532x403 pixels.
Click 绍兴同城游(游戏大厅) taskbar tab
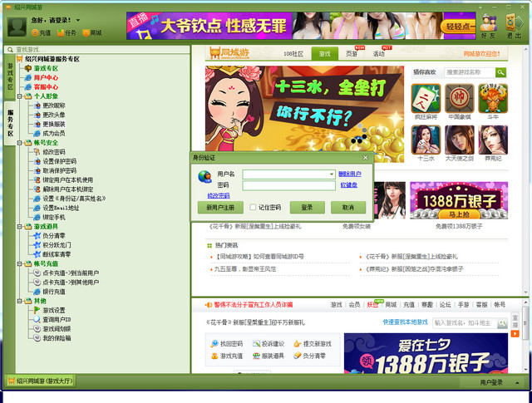(x=41, y=381)
